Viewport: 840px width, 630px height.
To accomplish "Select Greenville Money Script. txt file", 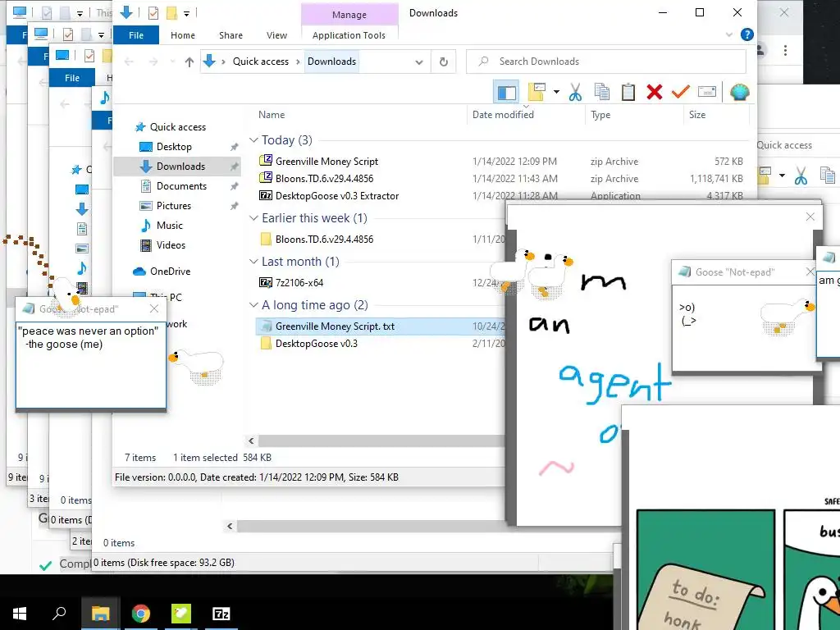I will [x=335, y=326].
